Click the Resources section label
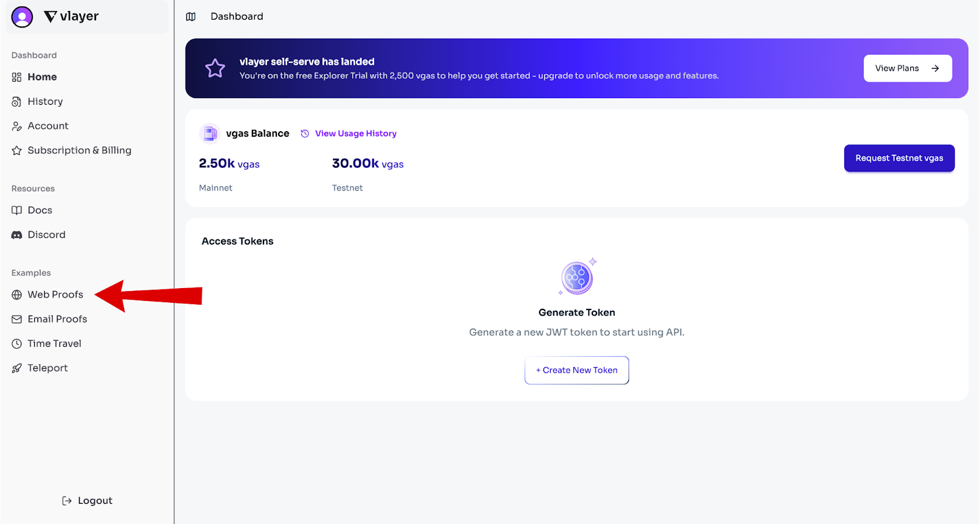 33,189
